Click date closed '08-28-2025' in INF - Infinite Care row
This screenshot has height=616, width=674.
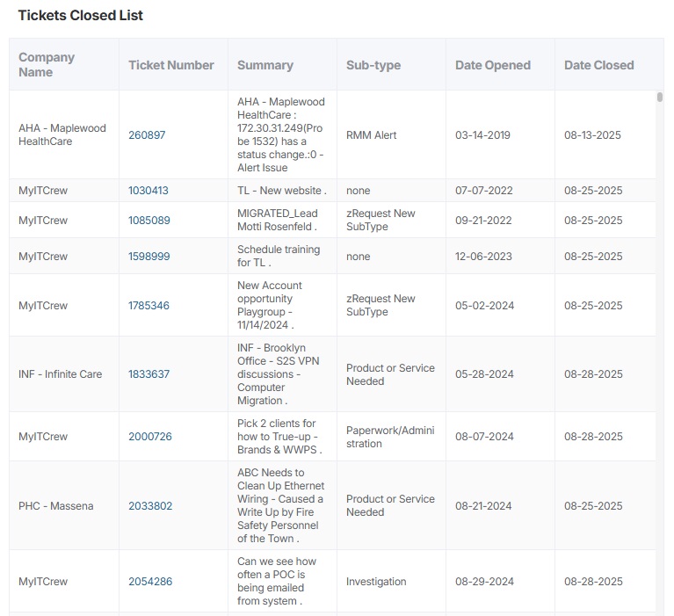click(593, 374)
